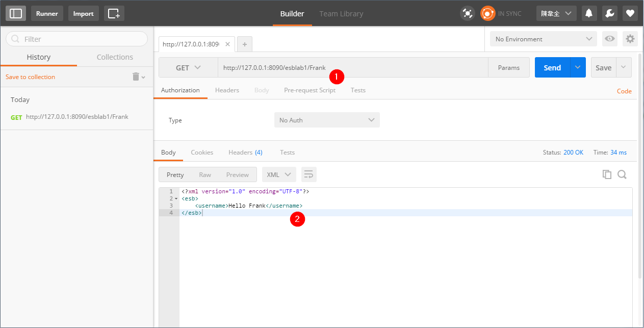Open a new window with the plus-window icon
Screen dimensions: 644x328
[114, 13]
